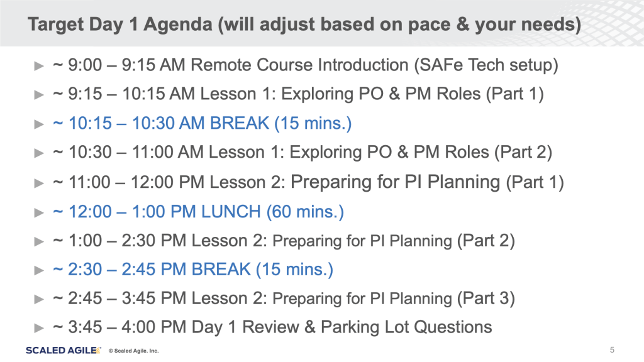Click the bullet arrow beside the LUNCH line

pyautogui.click(x=39, y=212)
